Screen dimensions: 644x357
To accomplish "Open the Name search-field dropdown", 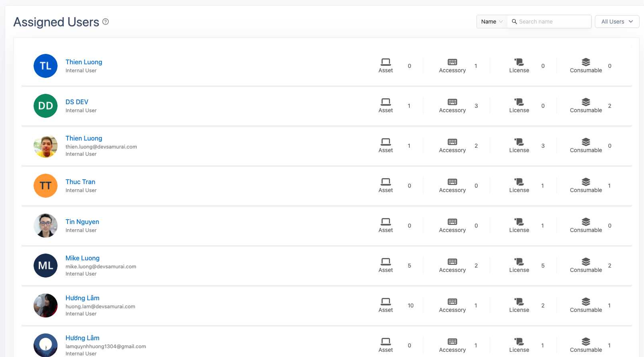I will tap(492, 22).
